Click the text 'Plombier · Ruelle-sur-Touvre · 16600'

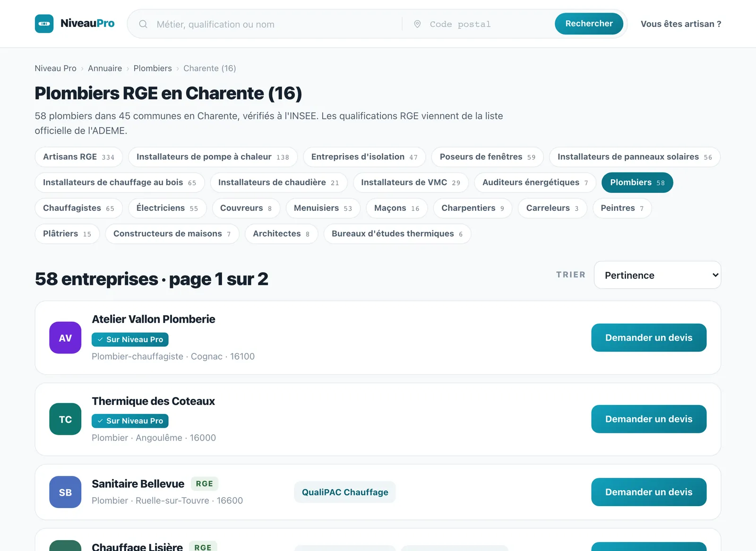point(167,500)
